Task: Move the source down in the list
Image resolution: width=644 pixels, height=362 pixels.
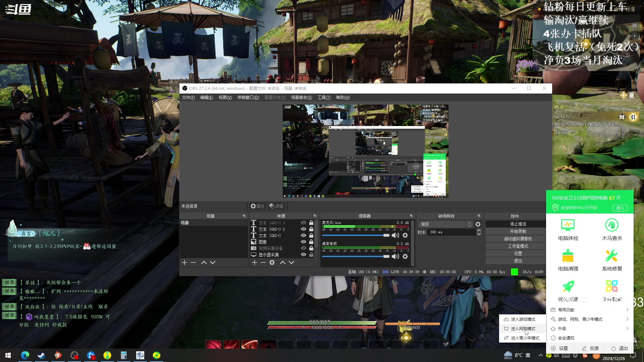Action: (291, 262)
